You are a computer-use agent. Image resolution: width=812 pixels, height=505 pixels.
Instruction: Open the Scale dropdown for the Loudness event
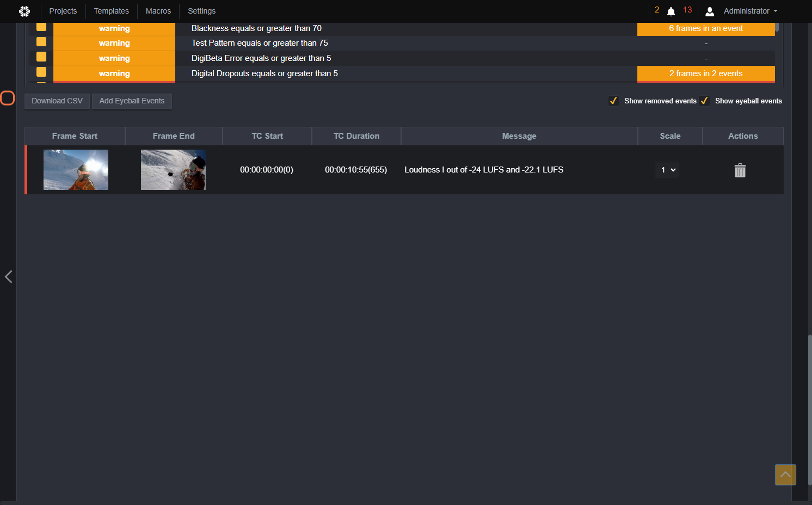click(x=668, y=170)
